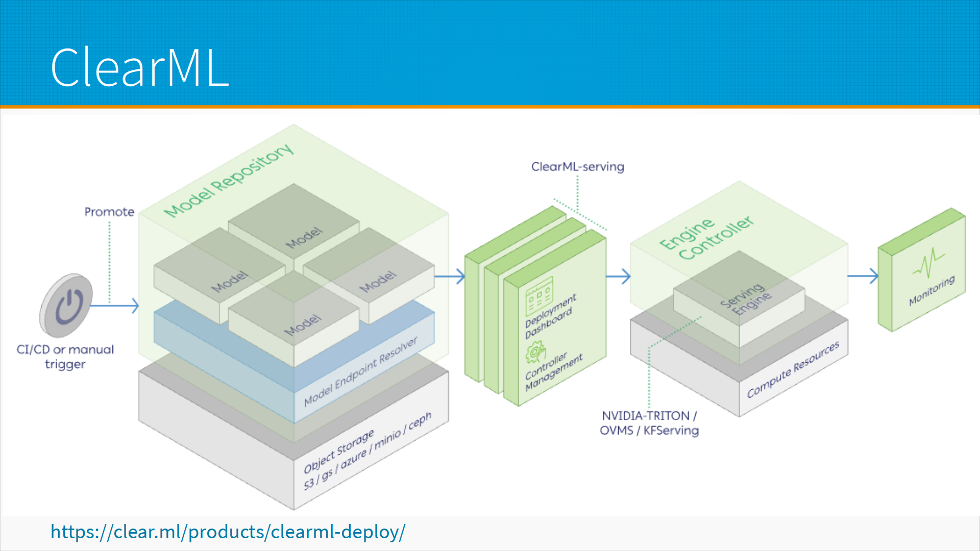Click the Controller Management gear icon

tap(536, 352)
